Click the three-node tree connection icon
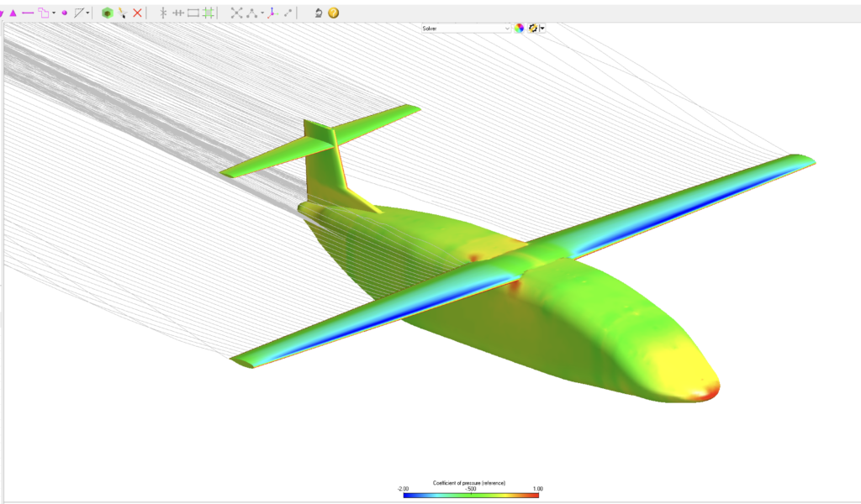 point(252,13)
